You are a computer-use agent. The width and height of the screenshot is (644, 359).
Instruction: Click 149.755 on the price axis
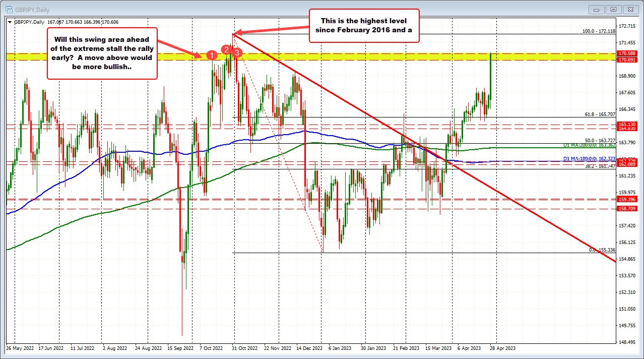627,325
